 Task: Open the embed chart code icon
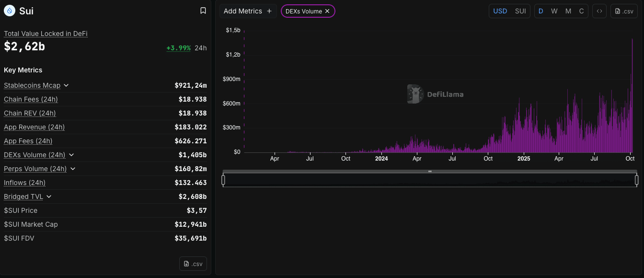[x=599, y=11]
